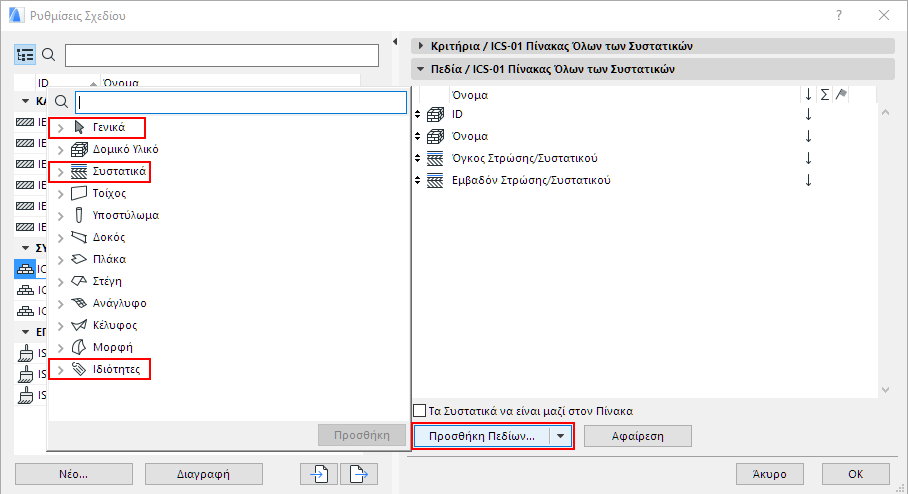Screen dimensions: 908x494
Task: Click scroll up arrow of fields list
Action: (885, 112)
